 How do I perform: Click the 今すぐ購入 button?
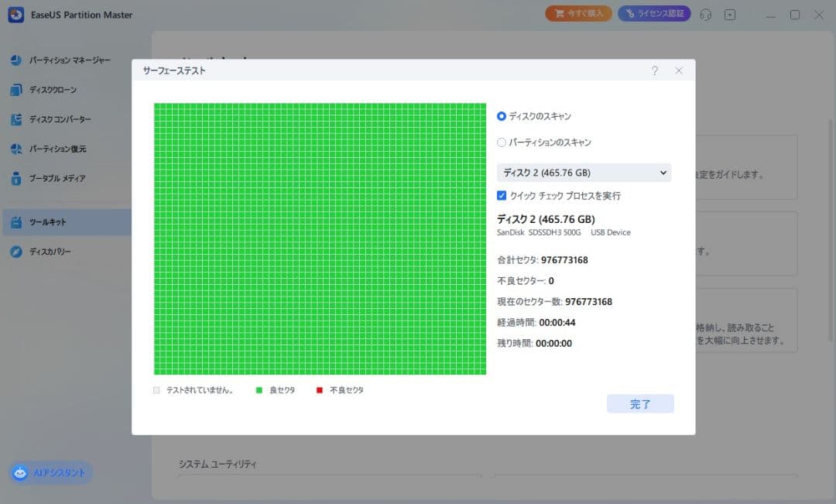pos(578,14)
